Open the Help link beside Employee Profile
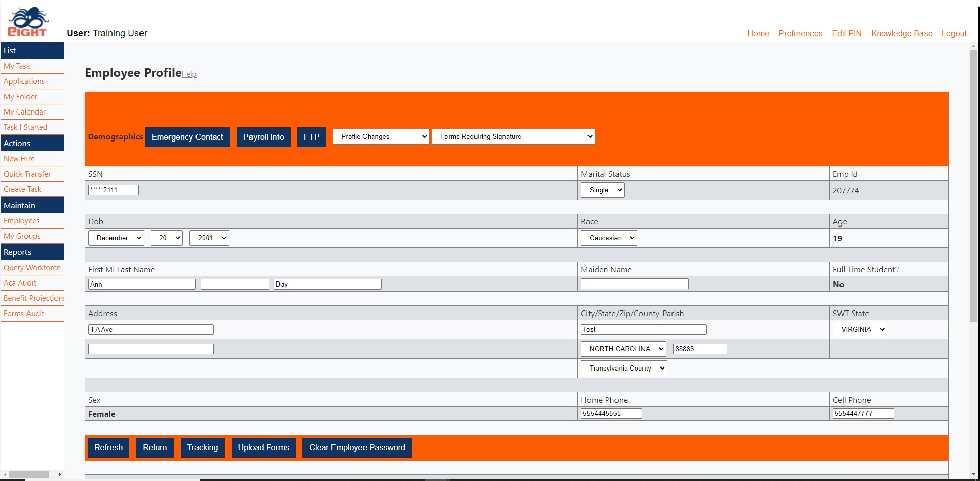This screenshot has height=481, width=980. [189, 74]
